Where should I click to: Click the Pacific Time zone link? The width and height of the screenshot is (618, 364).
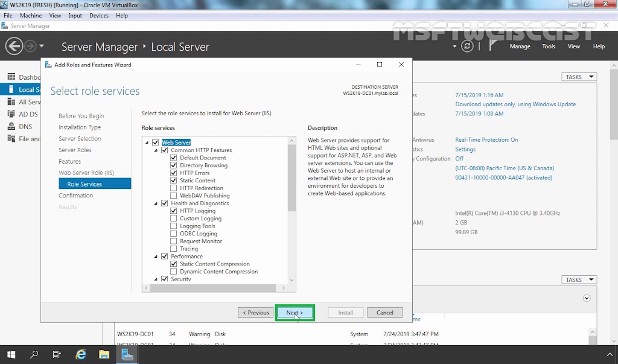pyautogui.click(x=505, y=168)
